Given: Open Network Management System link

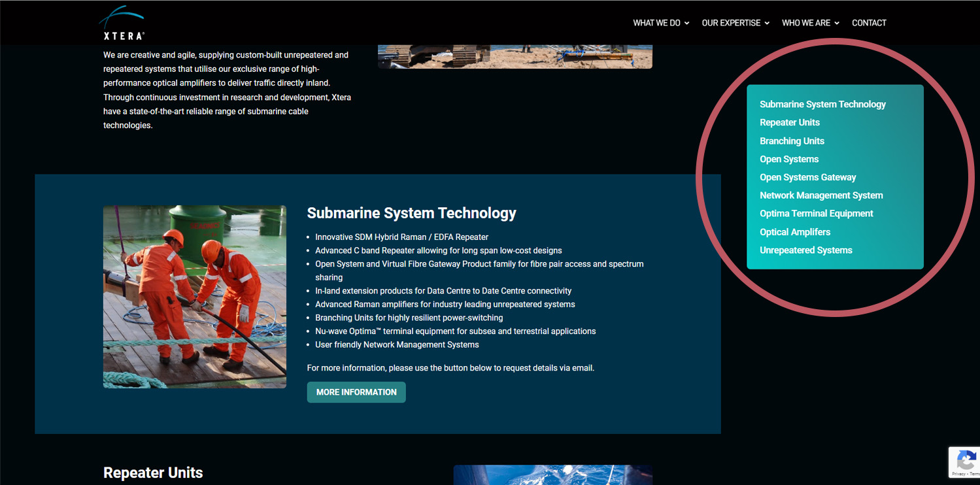Looking at the screenshot, I should (821, 195).
